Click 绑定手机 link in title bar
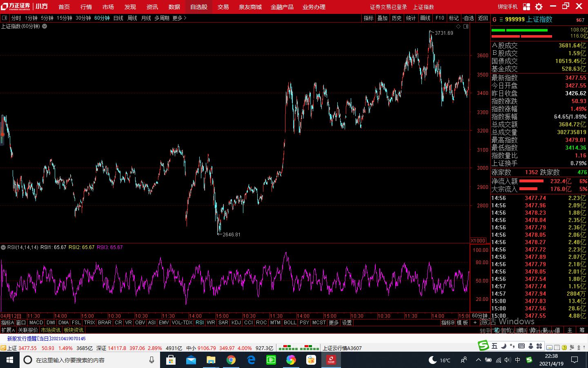Viewport: 588px width, 368px height. [508, 7]
